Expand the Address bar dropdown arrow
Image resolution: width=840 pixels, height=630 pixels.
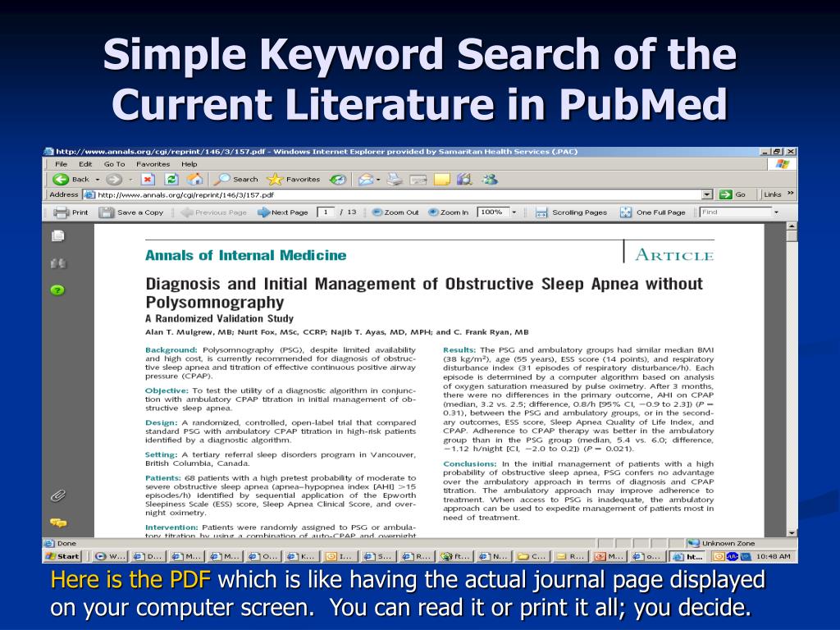coord(707,194)
